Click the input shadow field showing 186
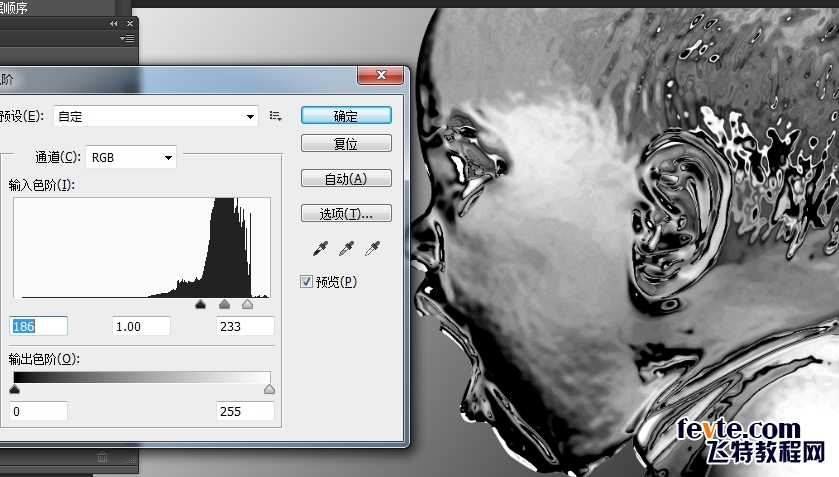Image resolution: width=839 pixels, height=477 pixels. (x=39, y=326)
